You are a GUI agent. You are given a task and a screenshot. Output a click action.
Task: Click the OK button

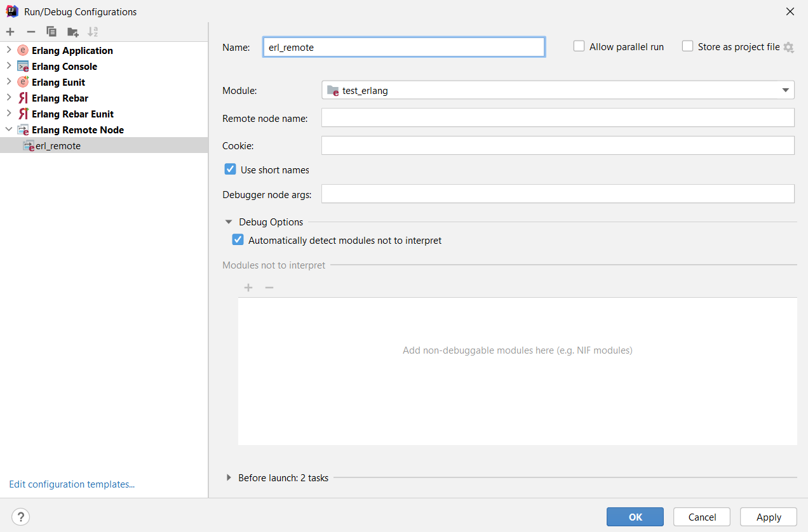635,517
